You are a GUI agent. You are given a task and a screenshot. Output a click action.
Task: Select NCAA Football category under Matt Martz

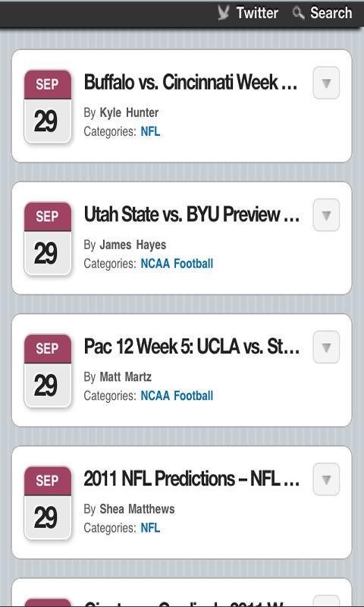pos(177,395)
